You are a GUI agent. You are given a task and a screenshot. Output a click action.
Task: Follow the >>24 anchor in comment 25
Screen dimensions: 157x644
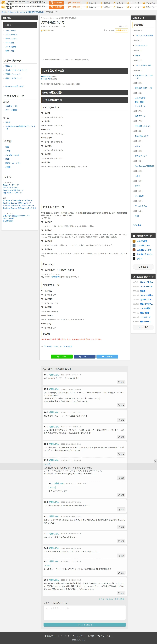click(47, 565)
